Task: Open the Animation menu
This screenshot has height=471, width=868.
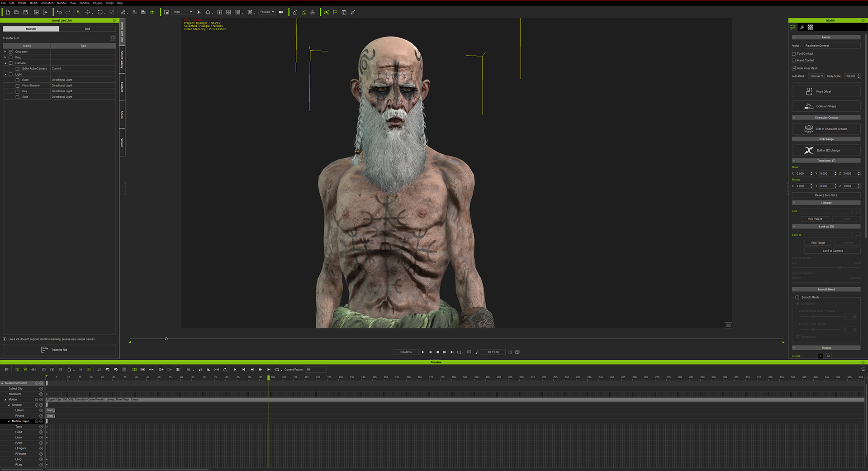Action: [47, 3]
